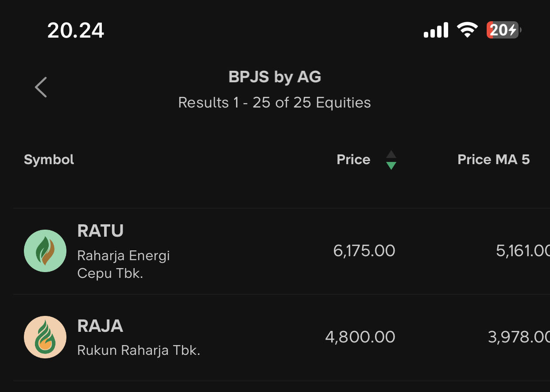Tap the battery charging indicator

(504, 31)
